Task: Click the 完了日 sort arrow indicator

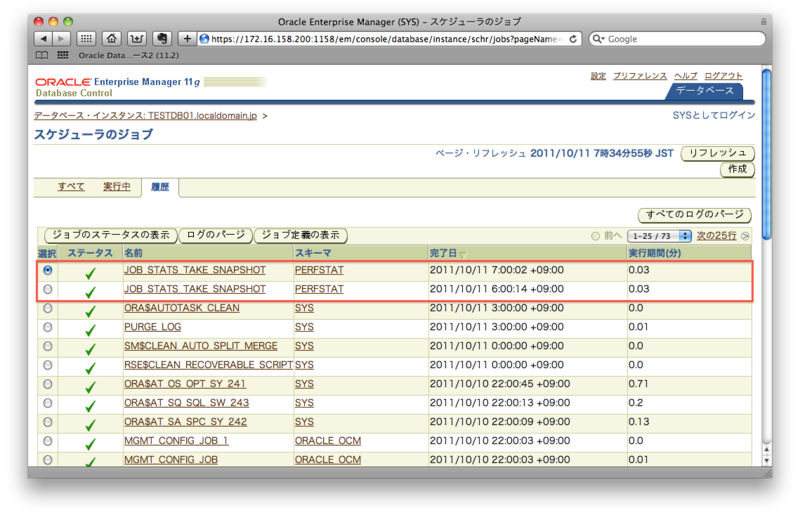Action: click(463, 254)
